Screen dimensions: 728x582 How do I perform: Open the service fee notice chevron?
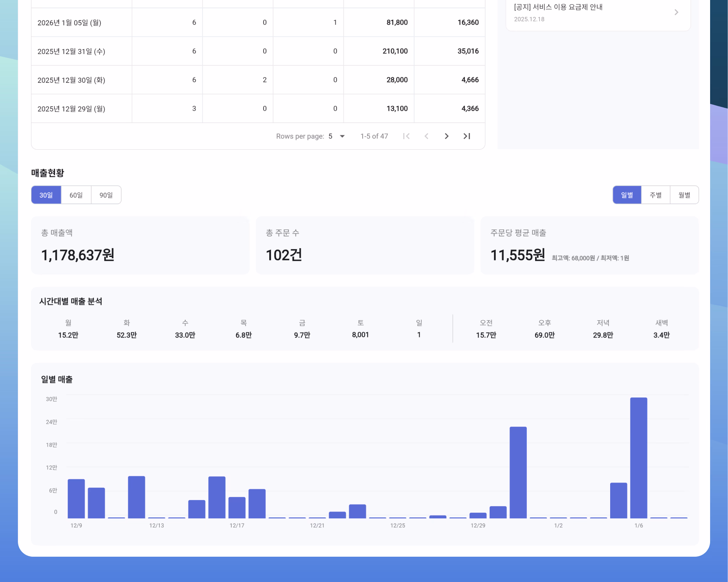click(676, 12)
